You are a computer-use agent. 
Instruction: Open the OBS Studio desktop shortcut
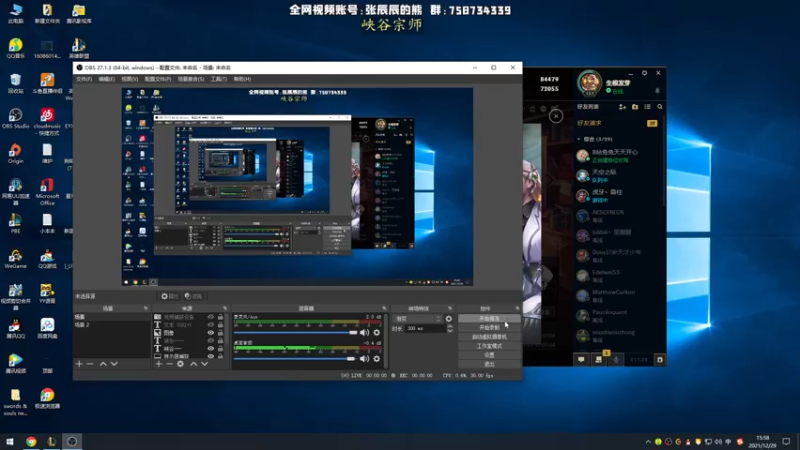pos(15,118)
